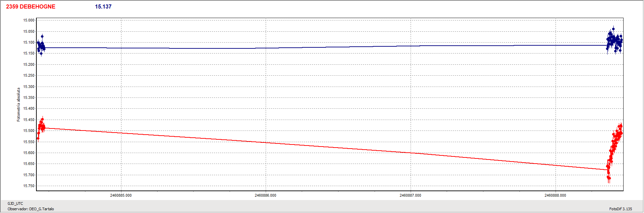Click the 15.000 y-axis tick label

pos(29,20)
